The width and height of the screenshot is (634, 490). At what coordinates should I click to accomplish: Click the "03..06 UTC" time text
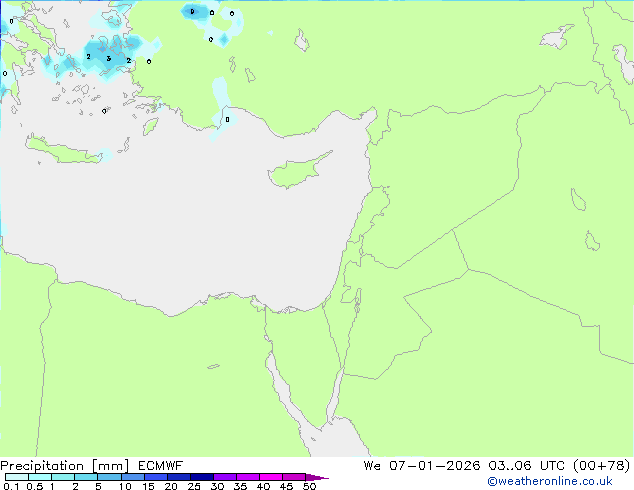(x=526, y=466)
